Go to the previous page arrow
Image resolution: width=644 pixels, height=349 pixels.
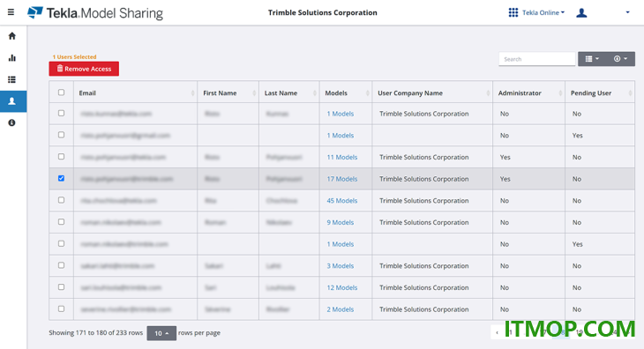click(x=497, y=332)
